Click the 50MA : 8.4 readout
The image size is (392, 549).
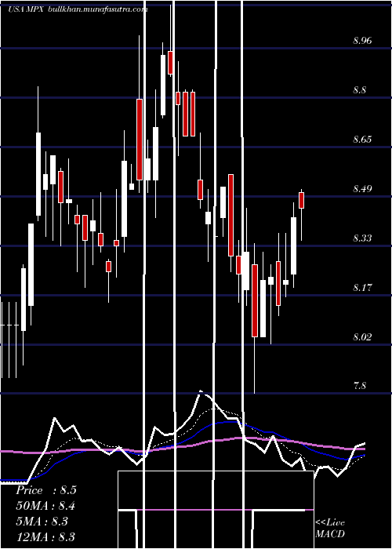coord(45,506)
